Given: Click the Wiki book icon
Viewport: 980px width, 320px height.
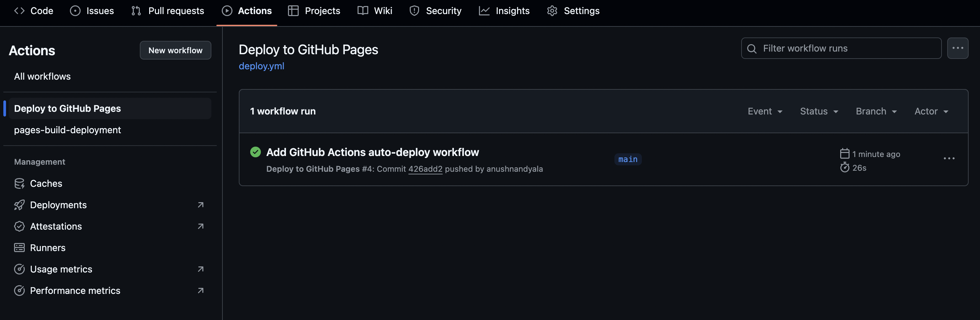Looking at the screenshot, I should pyautogui.click(x=363, y=11).
